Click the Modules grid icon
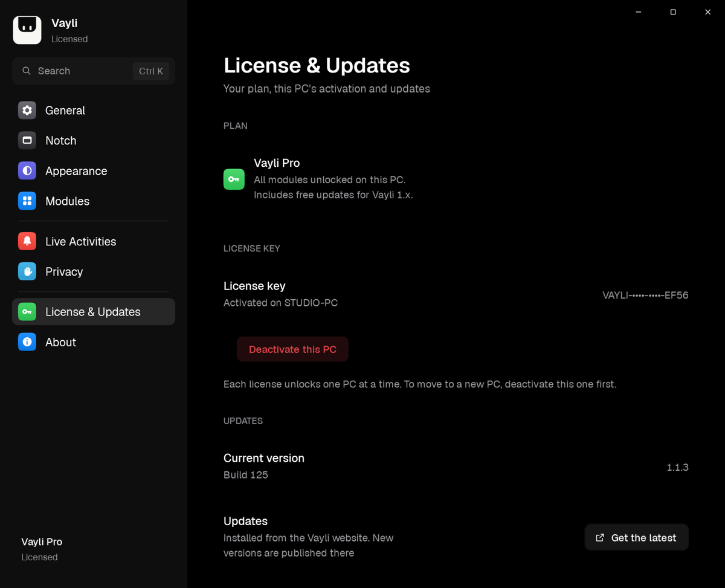The image size is (725, 588). point(27,201)
